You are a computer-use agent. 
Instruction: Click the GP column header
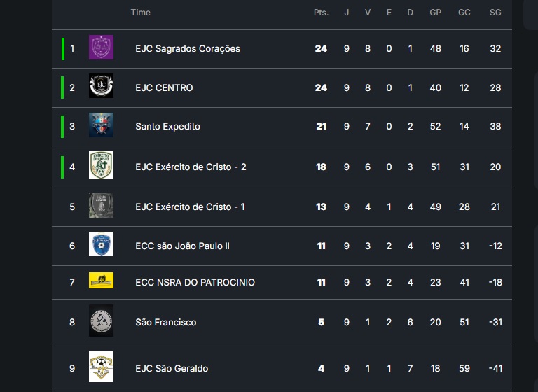point(435,13)
